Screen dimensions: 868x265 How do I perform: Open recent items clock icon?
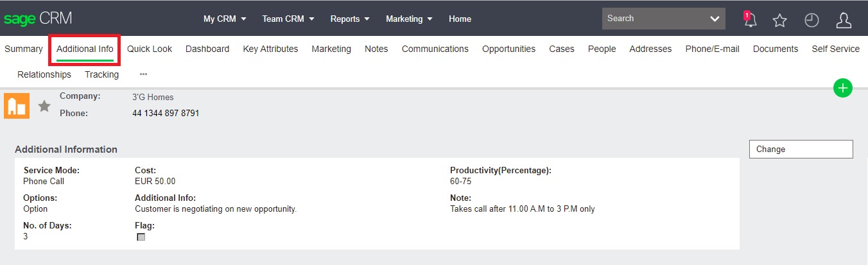coord(812,21)
